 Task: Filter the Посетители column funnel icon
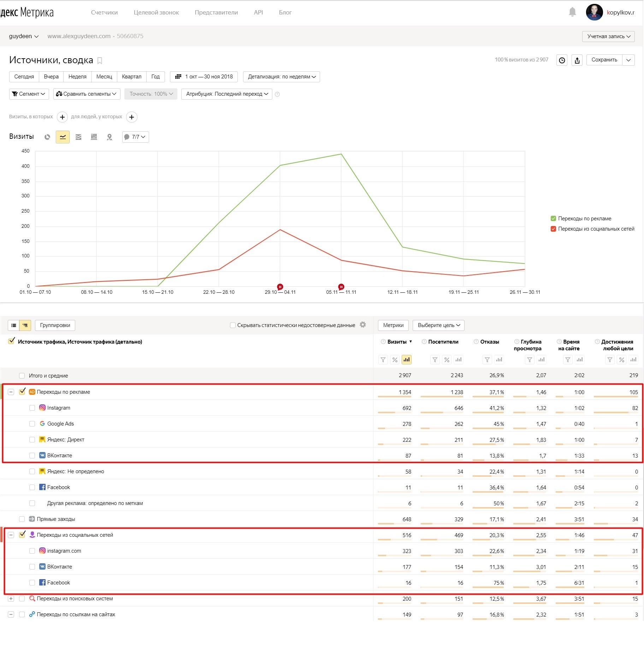click(435, 360)
